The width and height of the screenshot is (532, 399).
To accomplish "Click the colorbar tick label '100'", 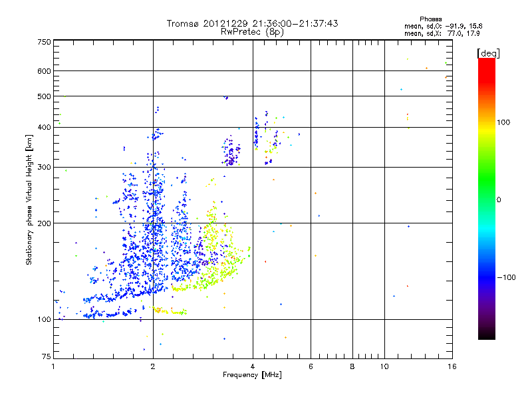I will [503, 122].
